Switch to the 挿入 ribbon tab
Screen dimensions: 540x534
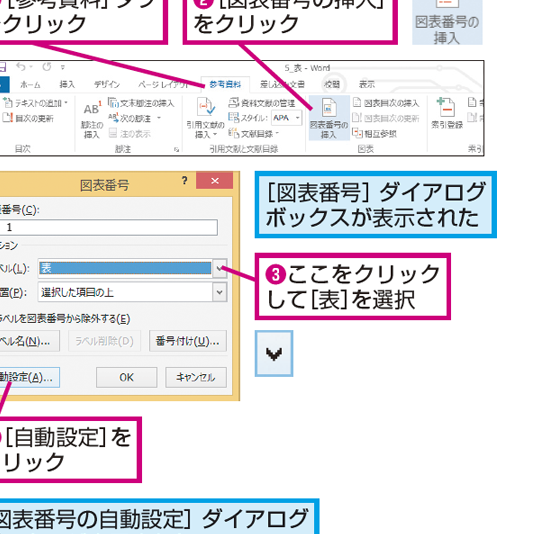(x=67, y=84)
